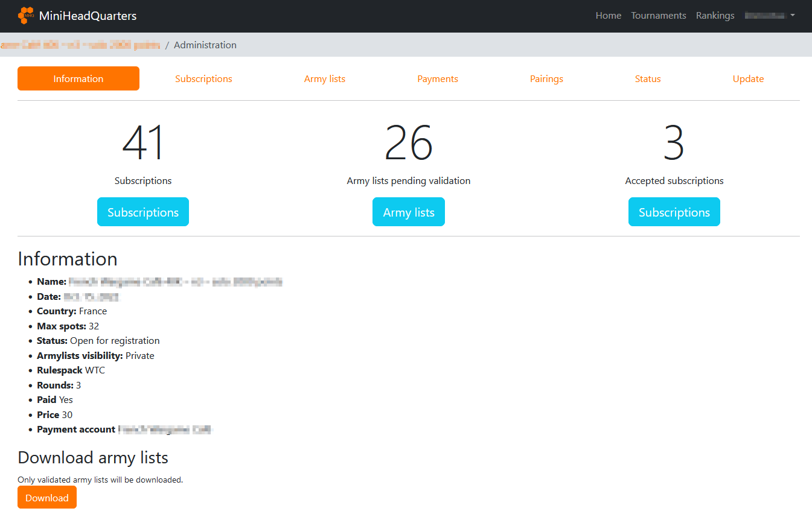812x517 pixels.
Task: Click the large 26 pending count number
Action: click(x=409, y=144)
